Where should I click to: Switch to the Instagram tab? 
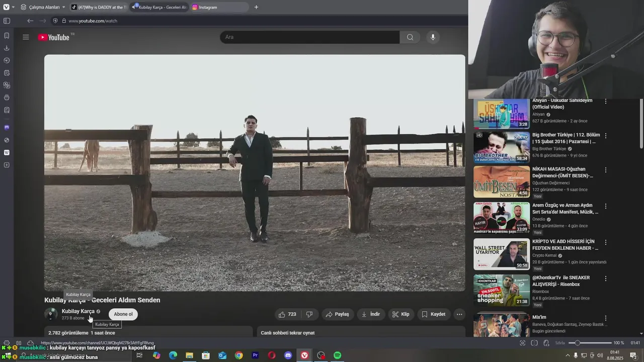(x=219, y=7)
